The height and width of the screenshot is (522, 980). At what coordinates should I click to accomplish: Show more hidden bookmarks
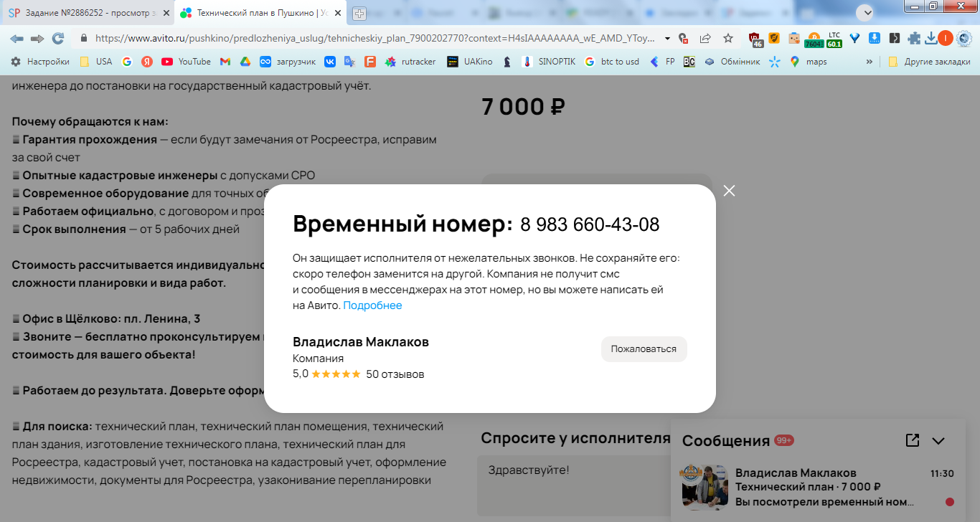[x=870, y=62]
